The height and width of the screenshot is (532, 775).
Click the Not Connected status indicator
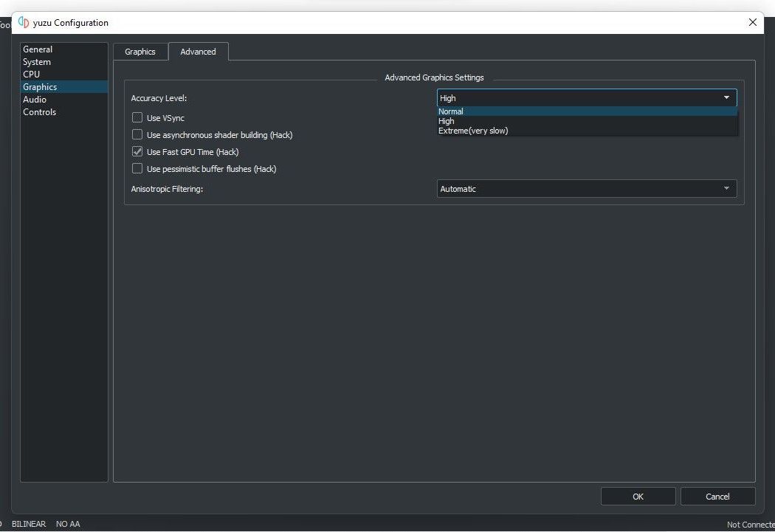tap(750, 524)
